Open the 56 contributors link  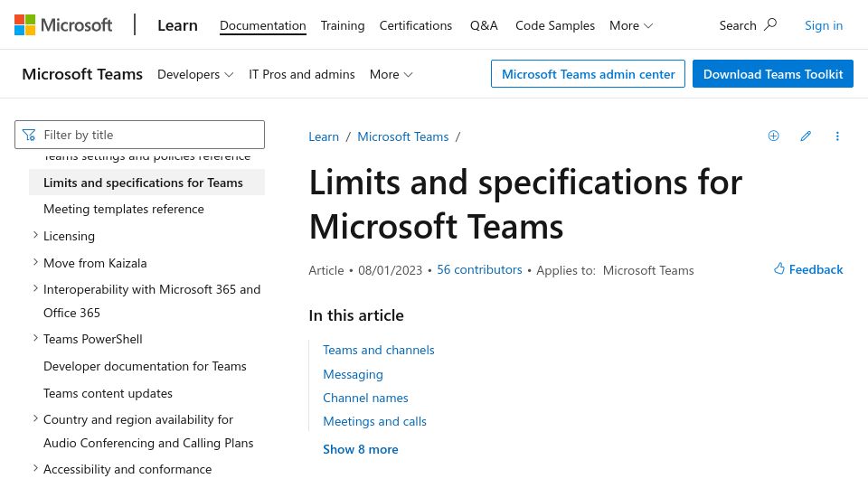pyautogui.click(x=479, y=269)
